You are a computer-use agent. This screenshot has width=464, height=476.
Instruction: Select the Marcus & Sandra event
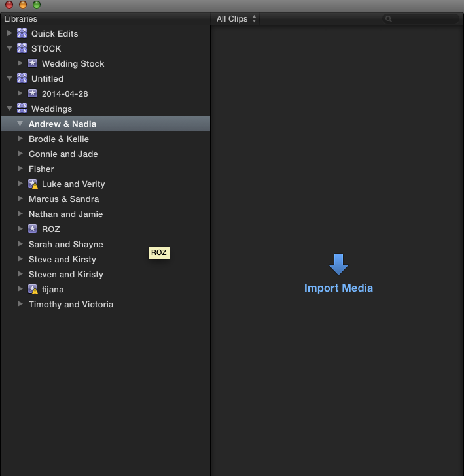tap(63, 199)
